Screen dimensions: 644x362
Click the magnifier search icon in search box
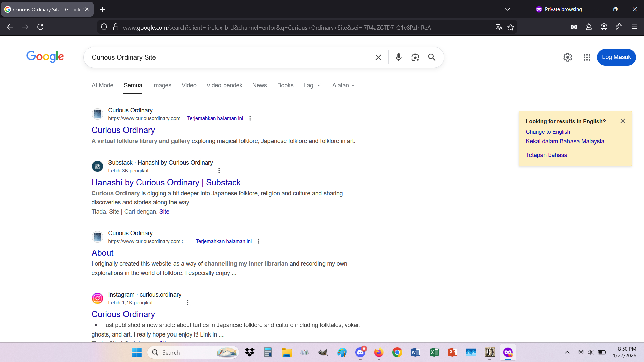pos(432,57)
